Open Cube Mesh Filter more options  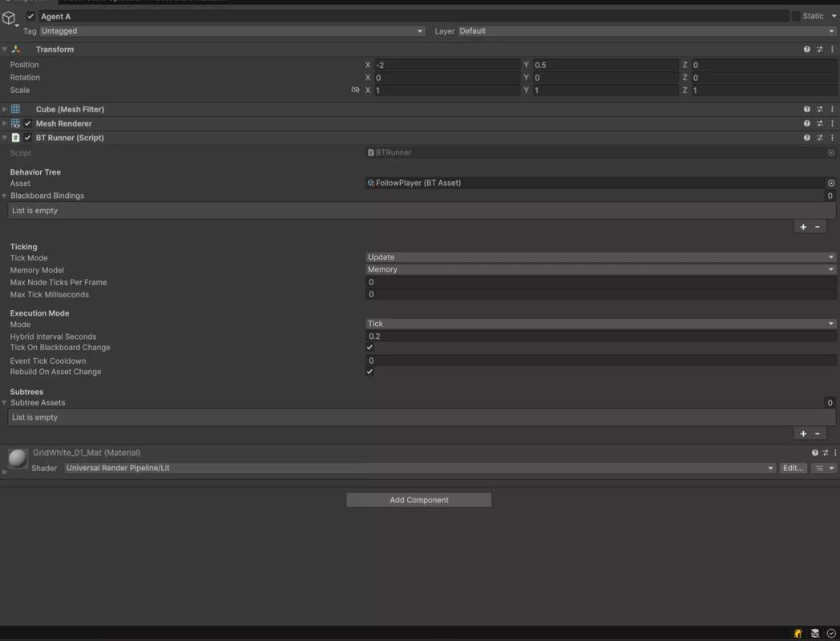[x=832, y=109]
